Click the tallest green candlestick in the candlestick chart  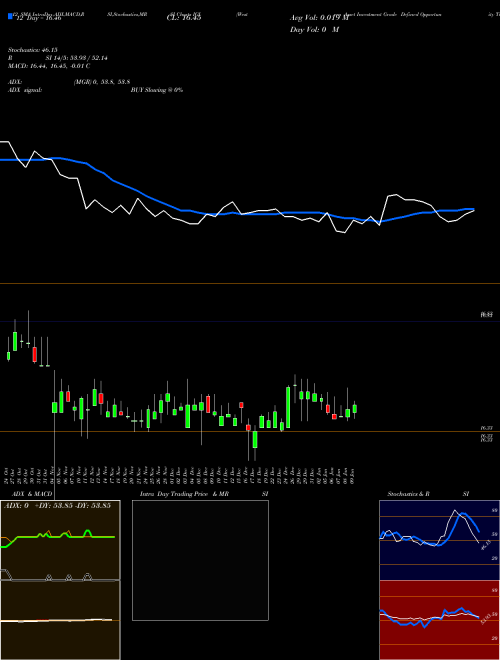pyautogui.click(x=288, y=407)
